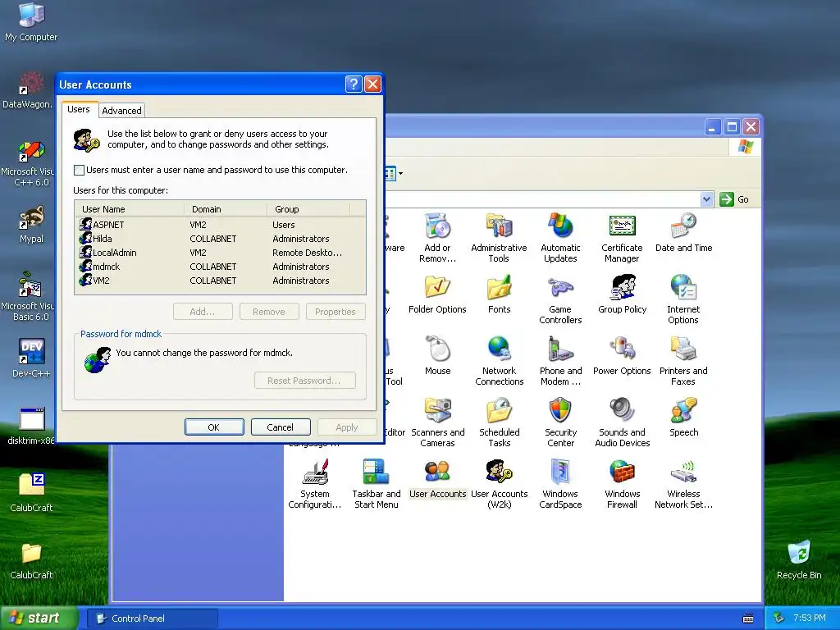Select Microsoft Visual Basic 6.0 shortcut
Viewport: 840px width, 630px height.
click(x=27, y=295)
